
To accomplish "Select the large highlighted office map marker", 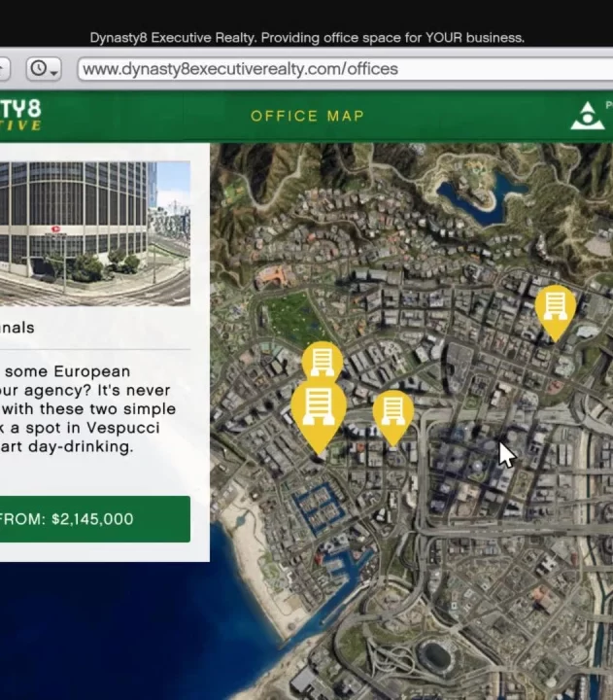I will click(318, 416).
